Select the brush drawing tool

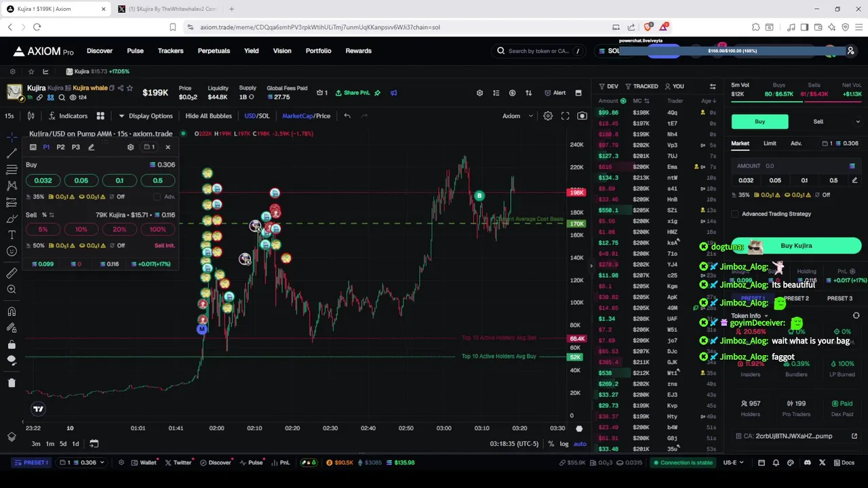point(12,218)
